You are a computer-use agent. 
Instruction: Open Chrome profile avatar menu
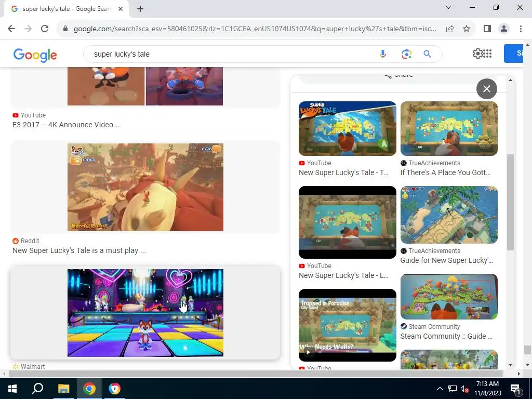coord(504,29)
